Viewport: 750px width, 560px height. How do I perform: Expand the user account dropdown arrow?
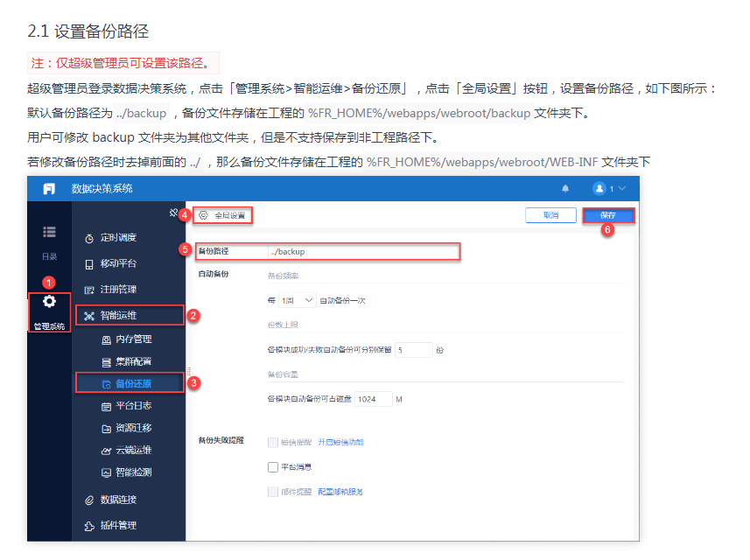[622, 188]
